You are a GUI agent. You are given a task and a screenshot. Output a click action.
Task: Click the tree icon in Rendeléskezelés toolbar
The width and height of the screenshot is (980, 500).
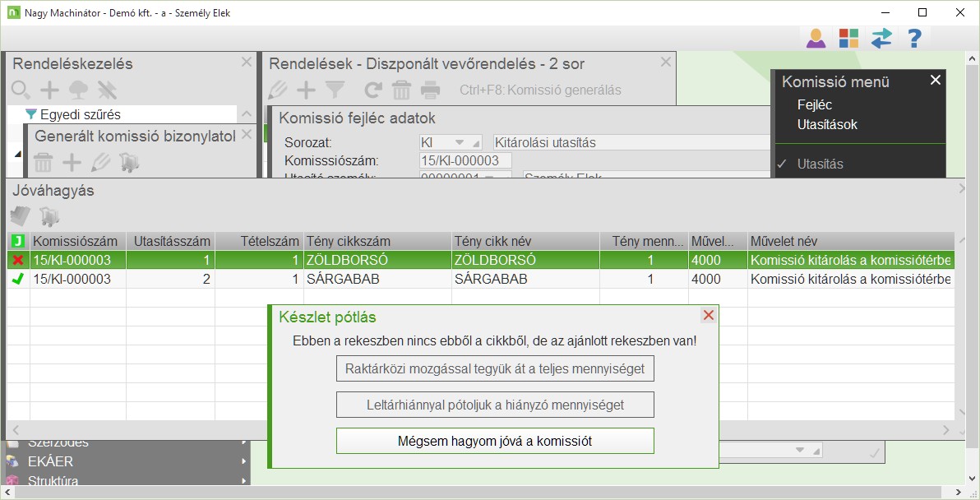tap(78, 90)
